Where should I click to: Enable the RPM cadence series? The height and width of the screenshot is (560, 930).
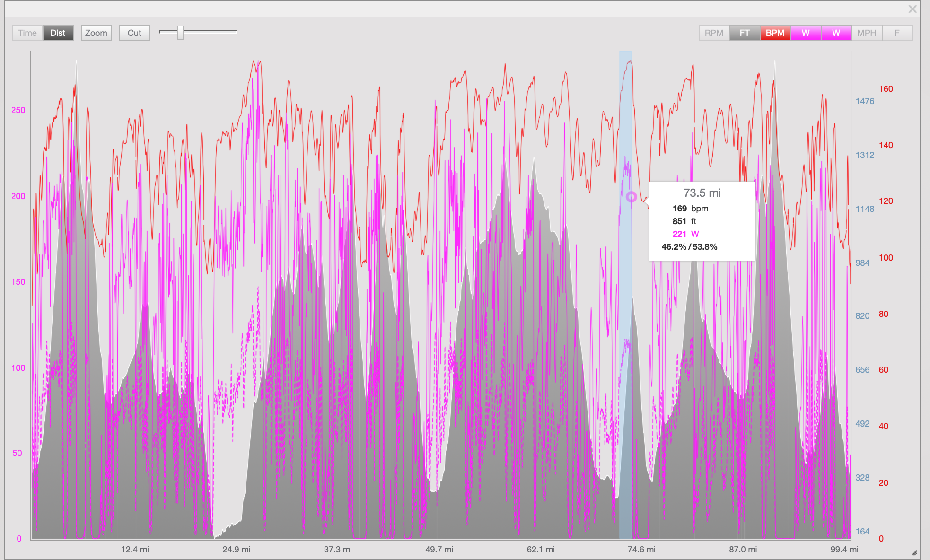(714, 33)
